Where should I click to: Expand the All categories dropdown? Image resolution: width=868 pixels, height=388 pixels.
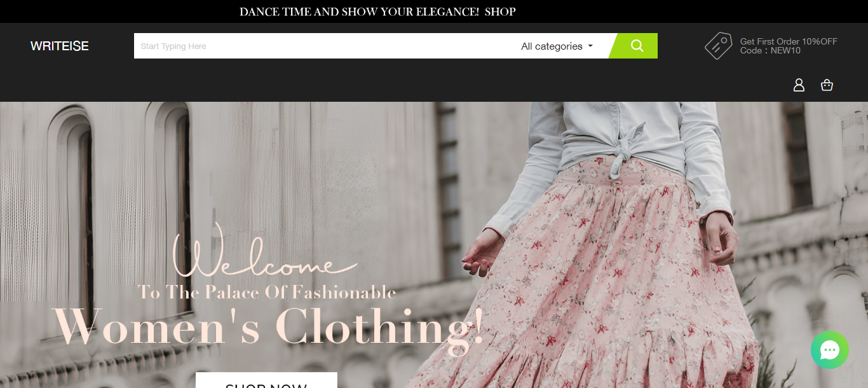pyautogui.click(x=557, y=46)
